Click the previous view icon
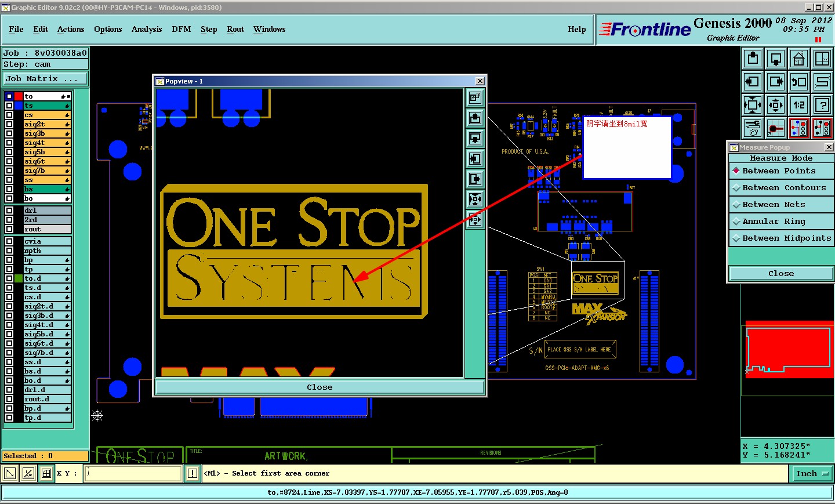This screenshot has width=835, height=504. [799, 82]
